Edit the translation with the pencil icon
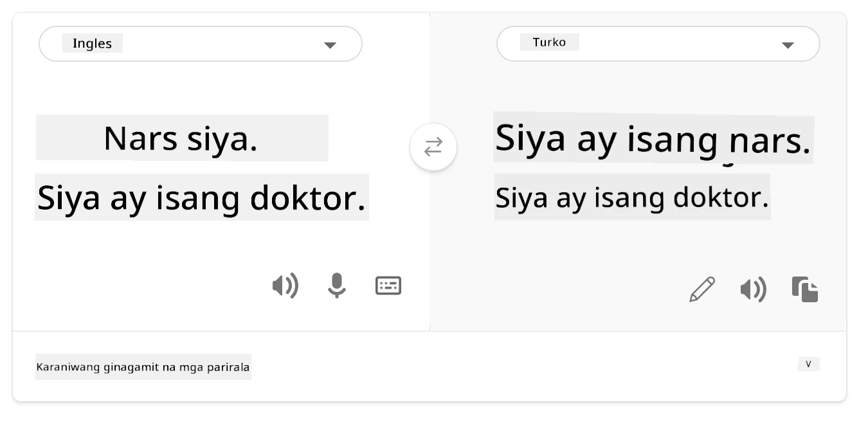The height and width of the screenshot is (427, 868). [702, 289]
